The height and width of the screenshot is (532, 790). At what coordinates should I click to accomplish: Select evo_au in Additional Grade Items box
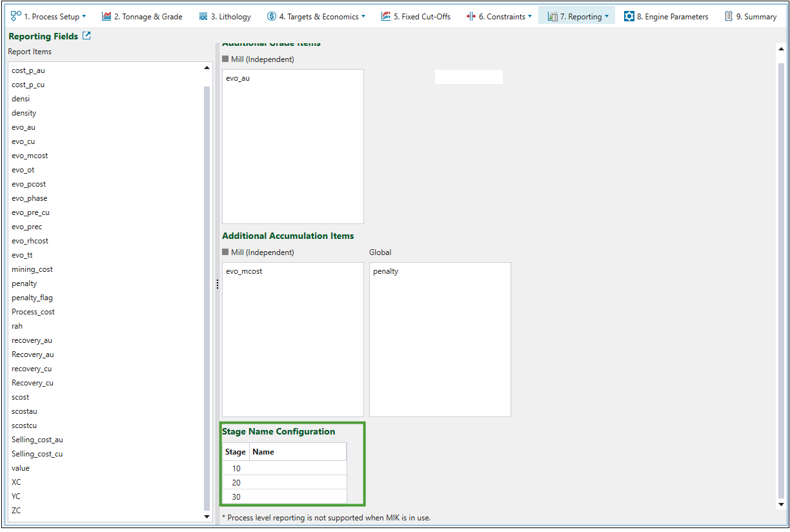(238, 78)
